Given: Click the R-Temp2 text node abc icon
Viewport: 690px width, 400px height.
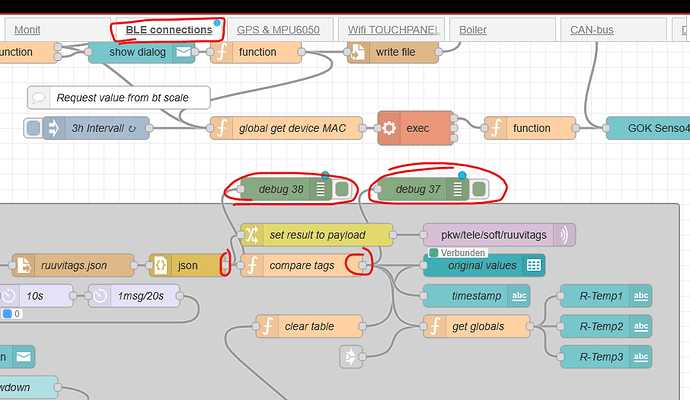Looking at the screenshot, I should 641,326.
